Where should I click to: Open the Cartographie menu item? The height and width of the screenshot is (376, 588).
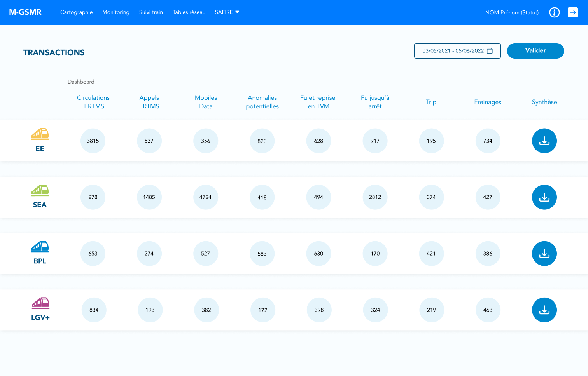tap(76, 12)
